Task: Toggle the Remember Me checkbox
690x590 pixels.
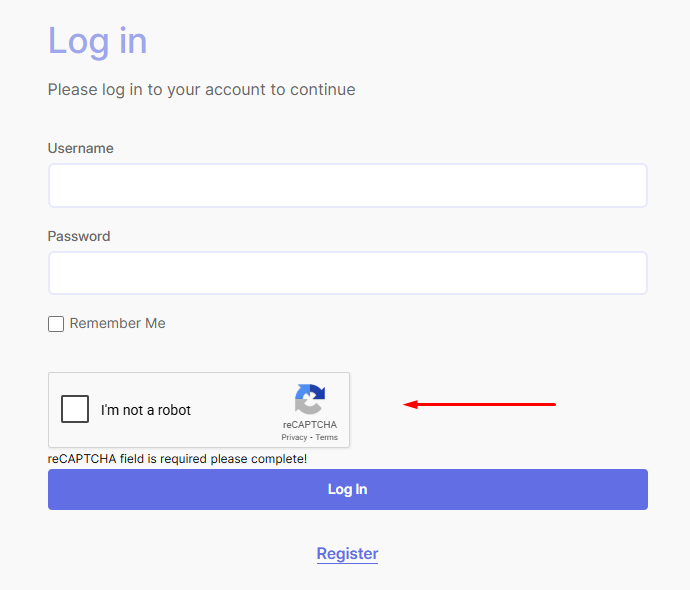Action: tap(56, 324)
